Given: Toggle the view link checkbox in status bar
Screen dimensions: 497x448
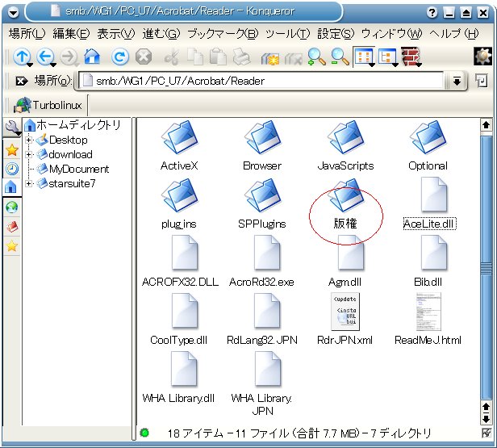Looking at the screenshot, I should [487, 433].
